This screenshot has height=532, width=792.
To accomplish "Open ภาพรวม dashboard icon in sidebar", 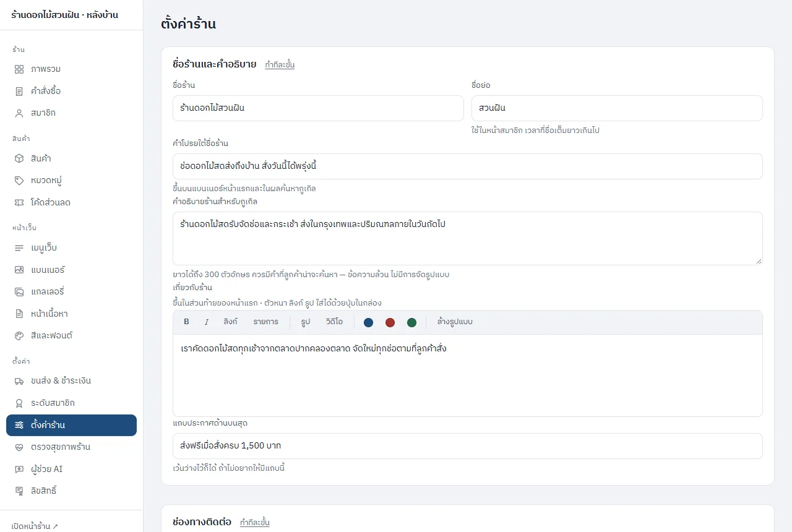I will pos(19,69).
